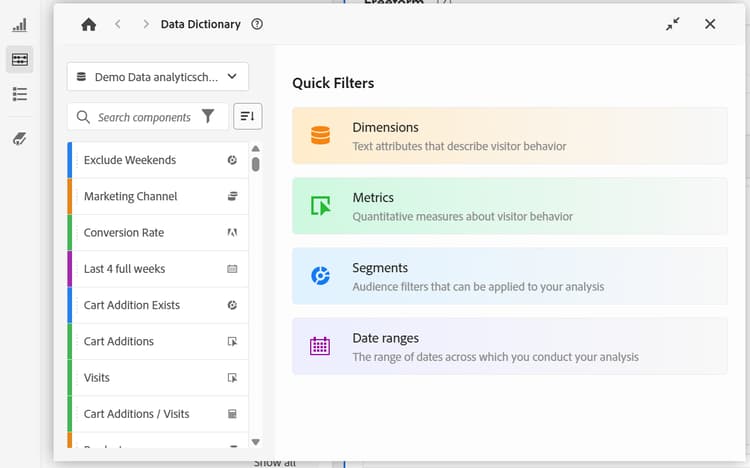
Task: Open sort options button
Action: (x=247, y=117)
